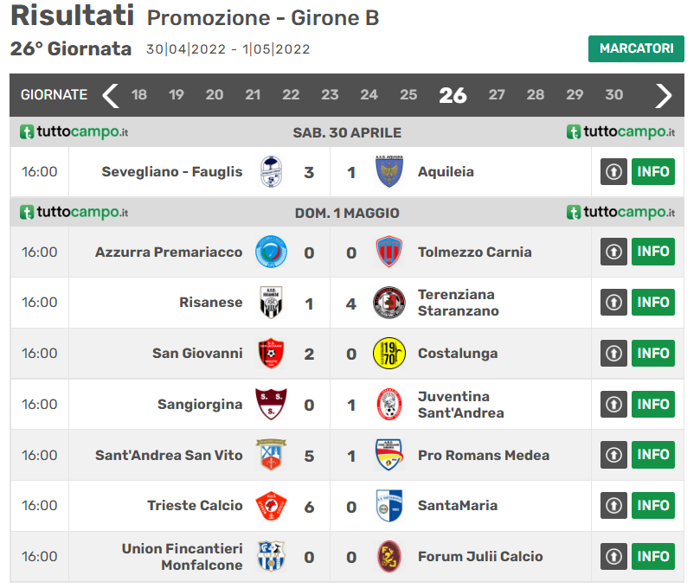This screenshot has width=700, height=588.
Task: Select matchday 25 in the giornate bar
Action: [408, 95]
